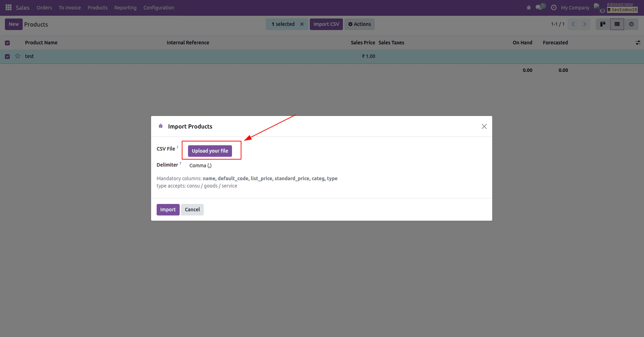The image size is (644, 337).
Task: Click the ₹ 1.00 sales price cell
Action: (x=368, y=56)
